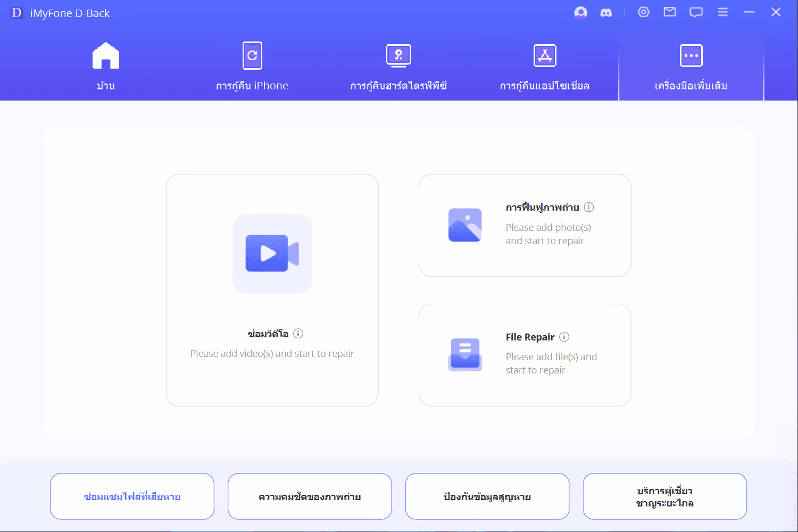Open การกู้คืนฮาร์ดไดรฟ์พีซี tab
The image size is (798, 532).
click(398, 66)
